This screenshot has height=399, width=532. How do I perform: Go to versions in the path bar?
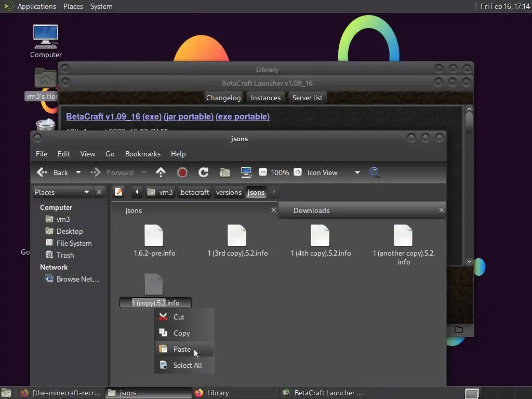pos(229,192)
